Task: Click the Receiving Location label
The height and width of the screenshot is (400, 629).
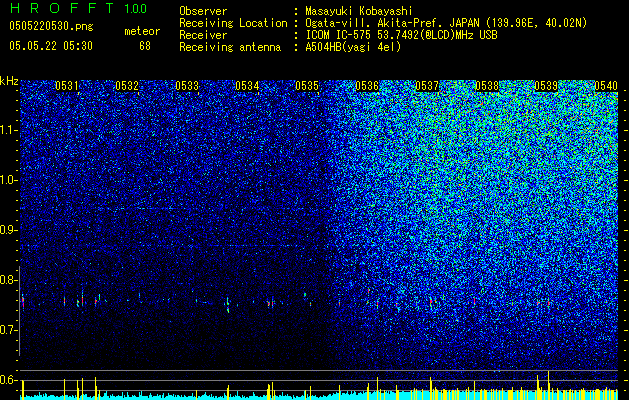Action: (233, 23)
